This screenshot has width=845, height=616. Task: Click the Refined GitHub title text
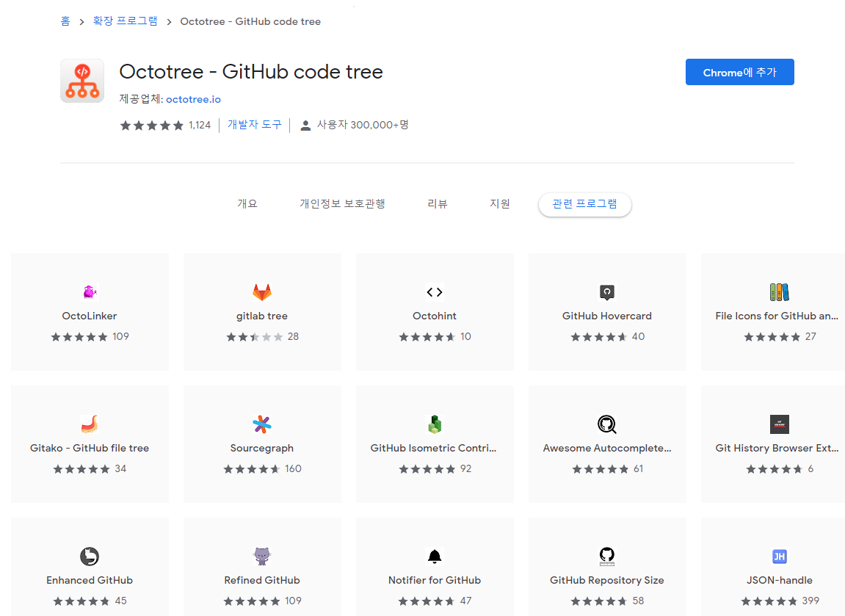click(262, 580)
